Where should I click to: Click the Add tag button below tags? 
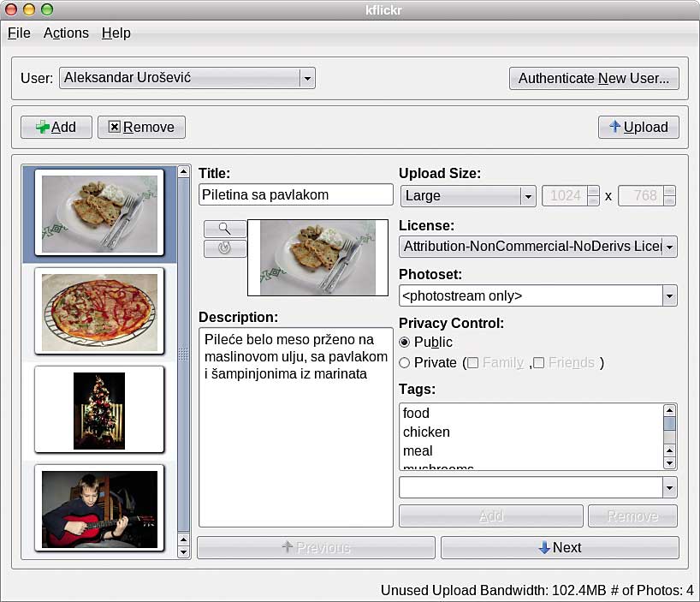[x=491, y=516]
